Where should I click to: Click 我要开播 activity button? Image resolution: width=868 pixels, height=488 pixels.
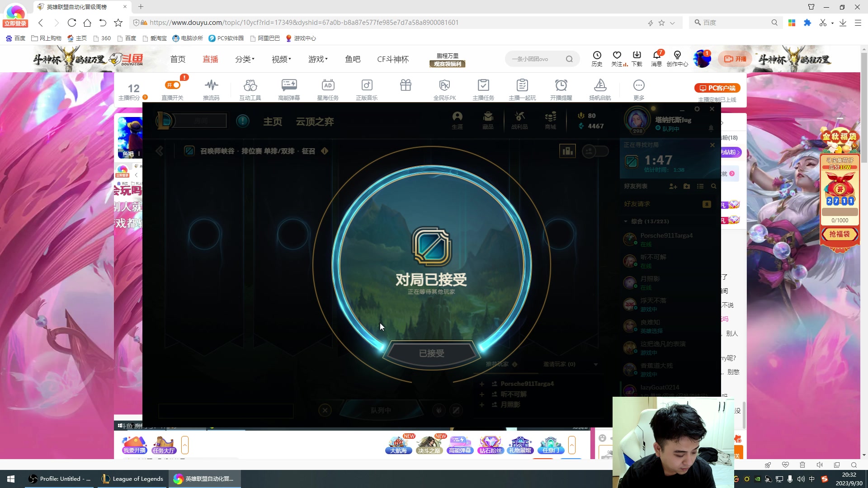pyautogui.click(x=134, y=445)
